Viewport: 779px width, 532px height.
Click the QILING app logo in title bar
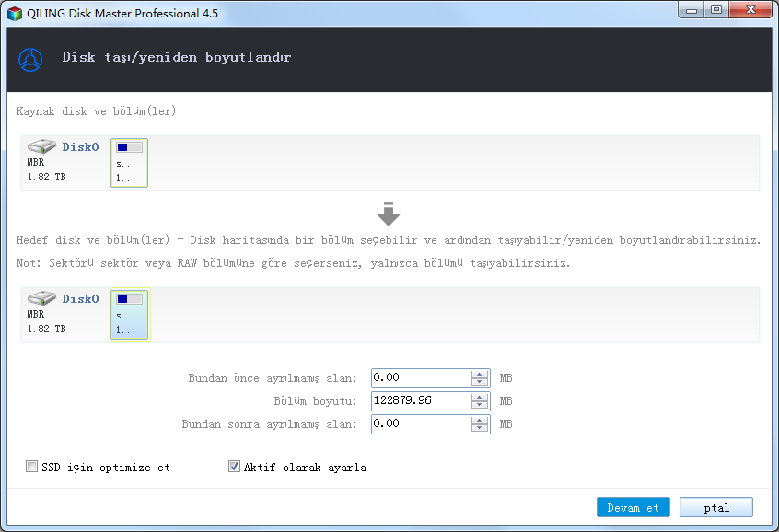15,14
